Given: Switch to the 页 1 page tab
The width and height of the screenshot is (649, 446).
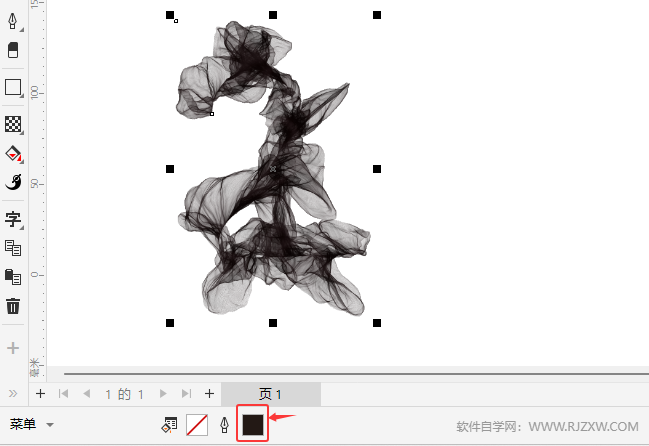Looking at the screenshot, I should pos(271,394).
